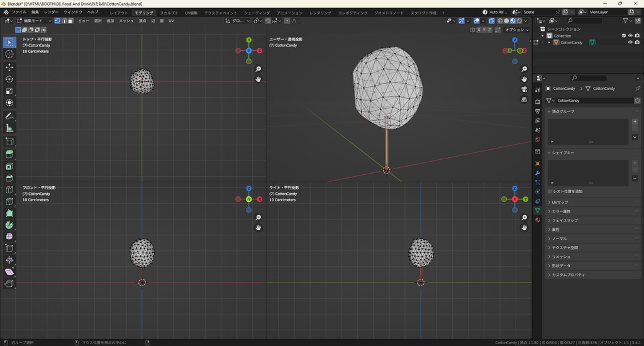Image resolution: width=644 pixels, height=346 pixels.
Task: Hide the CottonCandy object via eye icon
Action: [x=630, y=43]
